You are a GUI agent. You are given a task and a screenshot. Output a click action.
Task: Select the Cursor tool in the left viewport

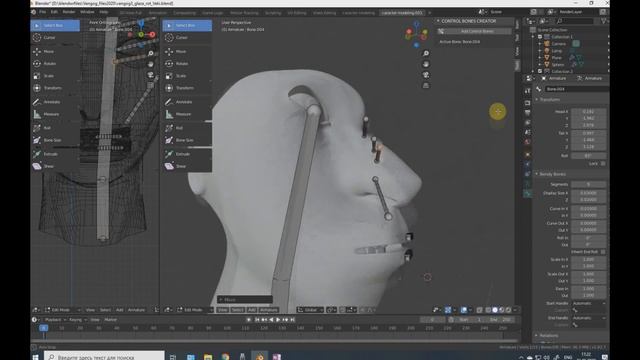pos(54,38)
